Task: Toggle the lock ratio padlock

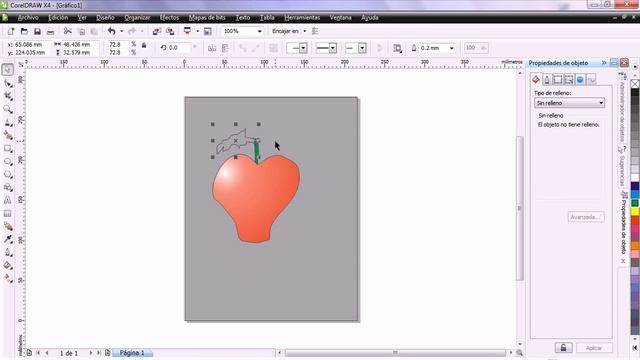Action: coord(144,46)
